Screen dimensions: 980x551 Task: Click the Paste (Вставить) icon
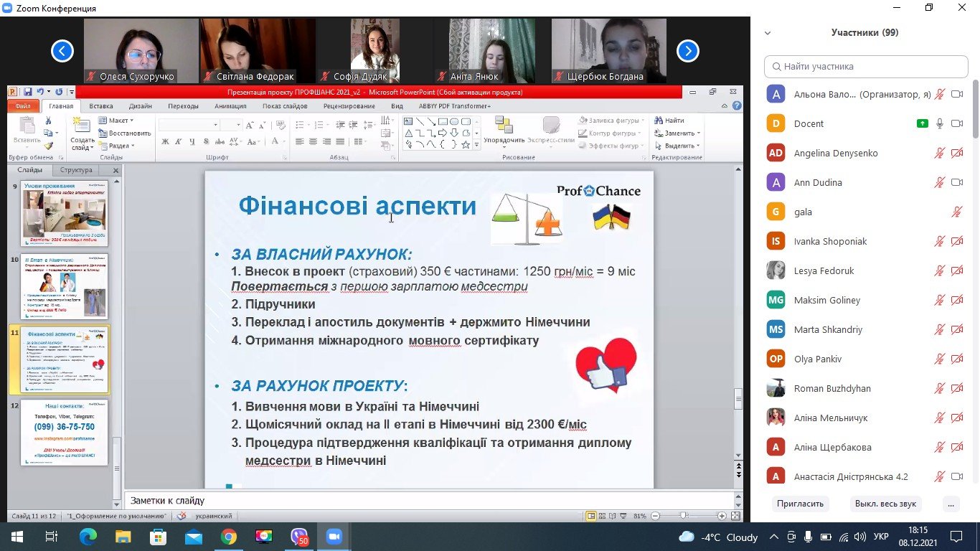(x=27, y=129)
